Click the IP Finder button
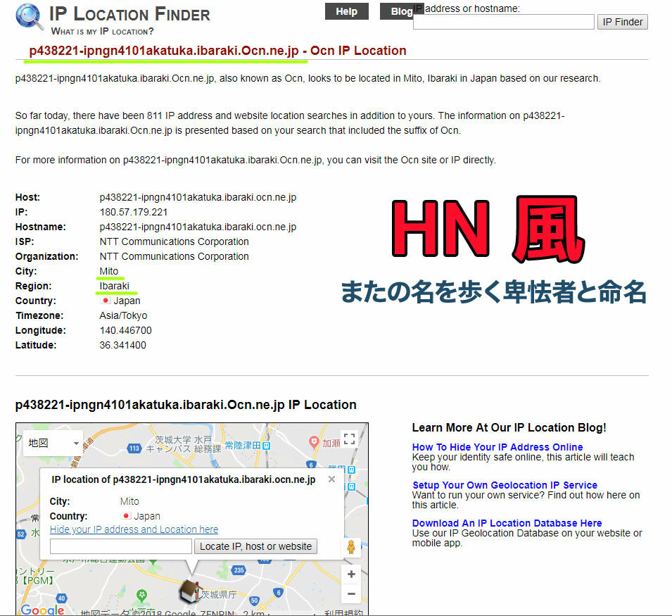This screenshot has width=672, height=616. (x=622, y=22)
